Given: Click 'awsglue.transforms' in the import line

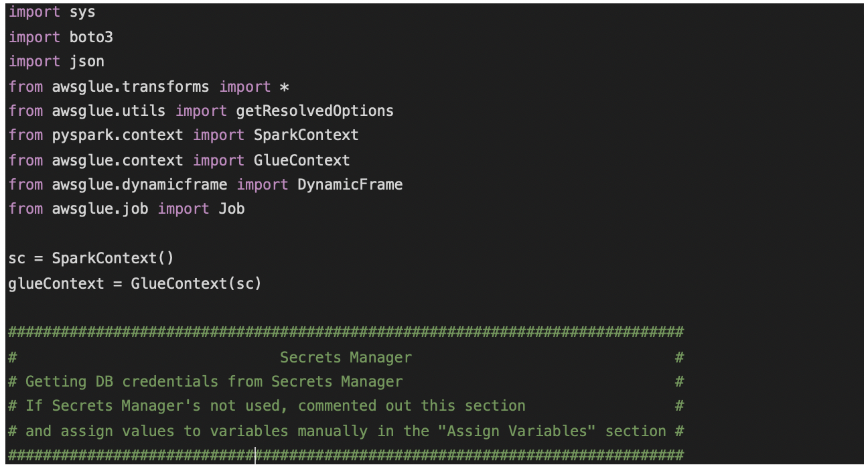Looking at the screenshot, I should [131, 86].
